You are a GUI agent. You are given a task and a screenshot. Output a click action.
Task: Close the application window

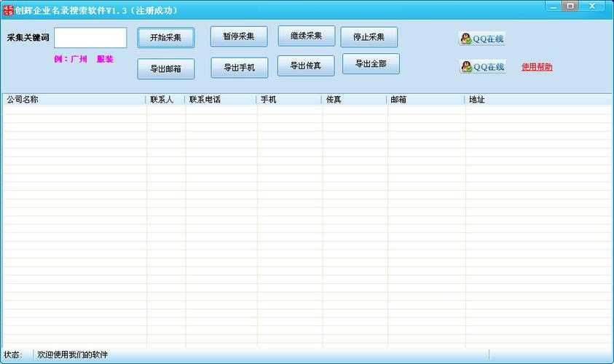591,7
